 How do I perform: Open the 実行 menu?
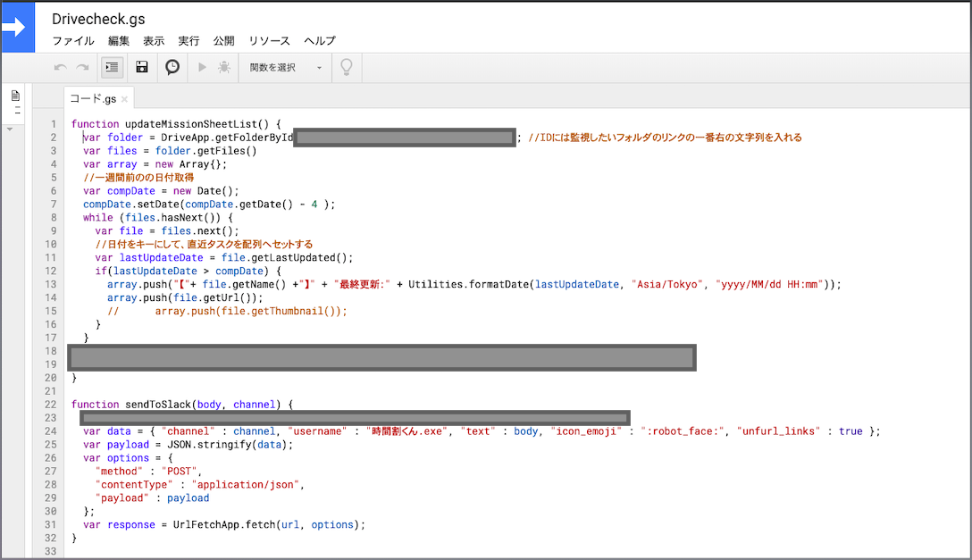point(189,41)
